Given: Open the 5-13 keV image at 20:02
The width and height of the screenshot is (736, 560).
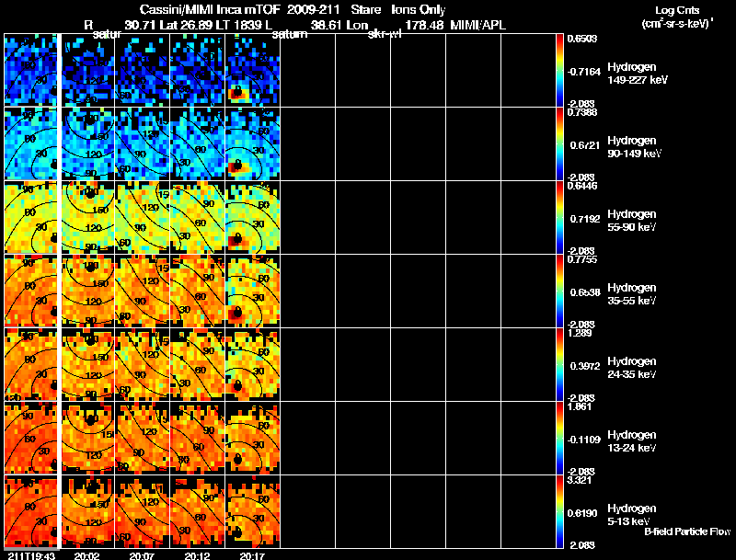Looking at the screenshot, I should coord(86,512).
